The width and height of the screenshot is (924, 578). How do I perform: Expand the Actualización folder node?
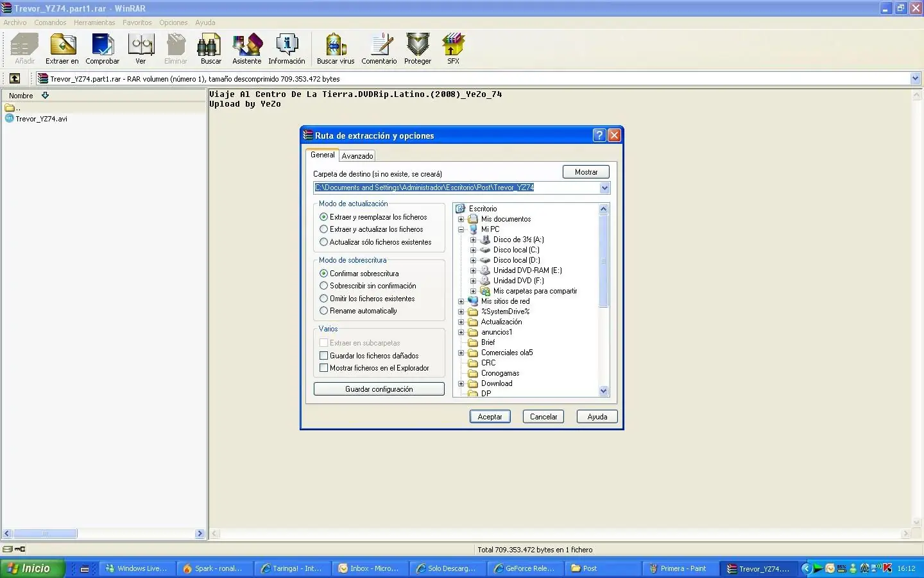coord(461,322)
